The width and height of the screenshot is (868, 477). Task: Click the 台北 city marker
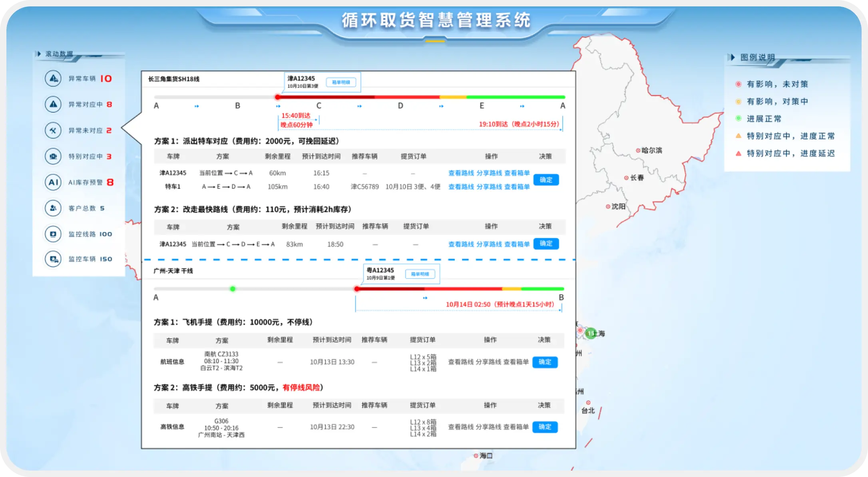pyautogui.click(x=588, y=403)
